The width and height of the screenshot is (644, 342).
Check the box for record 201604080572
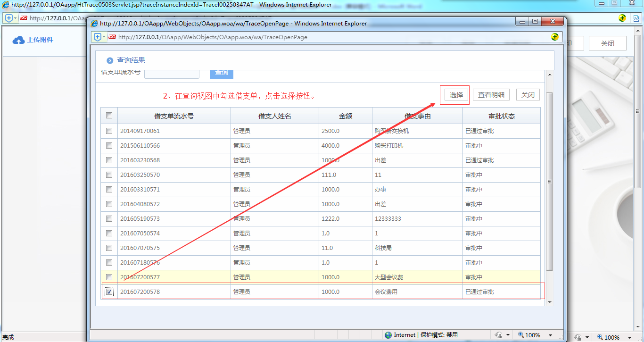tap(109, 204)
